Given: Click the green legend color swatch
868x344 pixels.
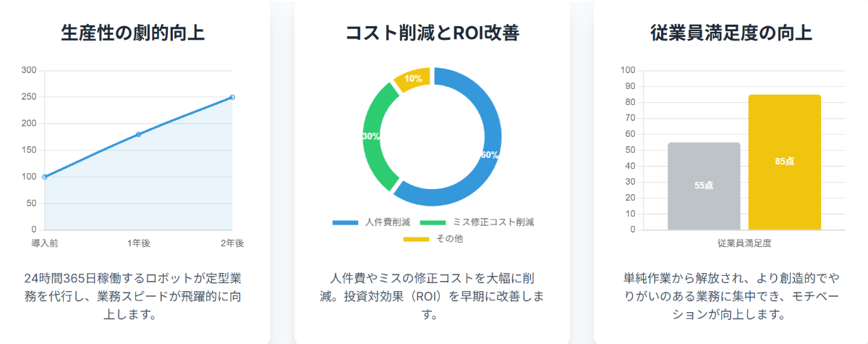Looking at the screenshot, I should coord(433,222).
